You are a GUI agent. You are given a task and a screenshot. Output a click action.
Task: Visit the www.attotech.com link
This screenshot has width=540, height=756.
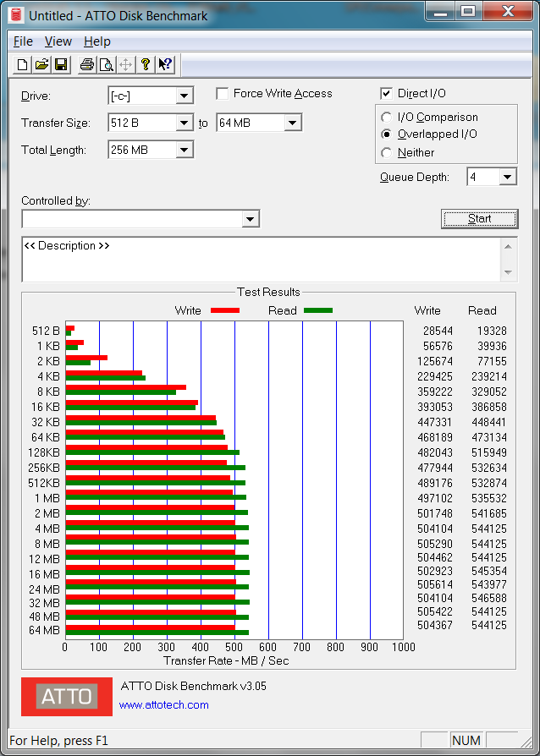pos(163,704)
